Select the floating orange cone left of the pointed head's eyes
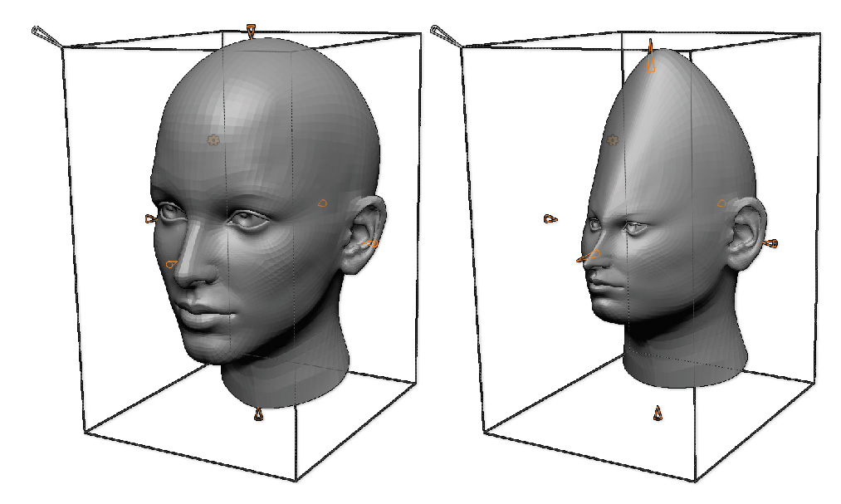841x504 pixels. (550, 218)
